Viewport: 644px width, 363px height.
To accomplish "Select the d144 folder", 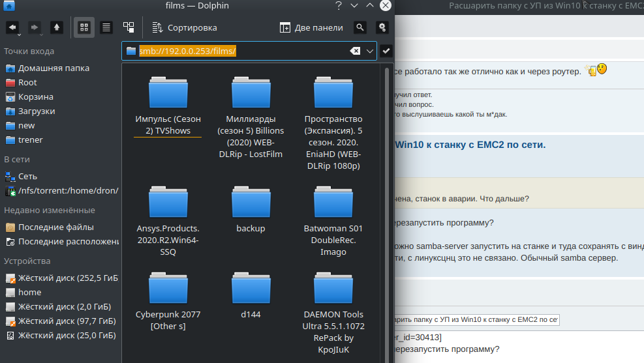I will 251,295.
